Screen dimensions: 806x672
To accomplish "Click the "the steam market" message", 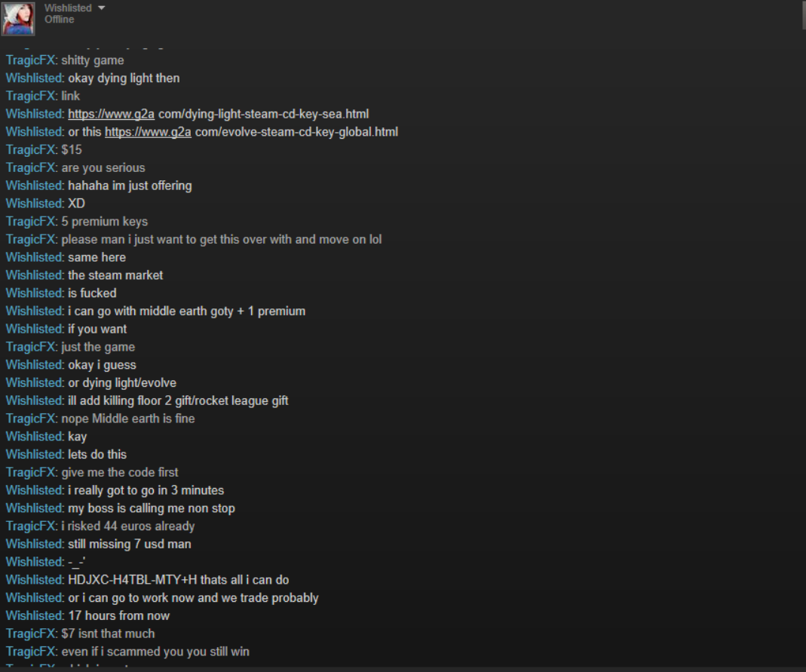I will point(115,275).
